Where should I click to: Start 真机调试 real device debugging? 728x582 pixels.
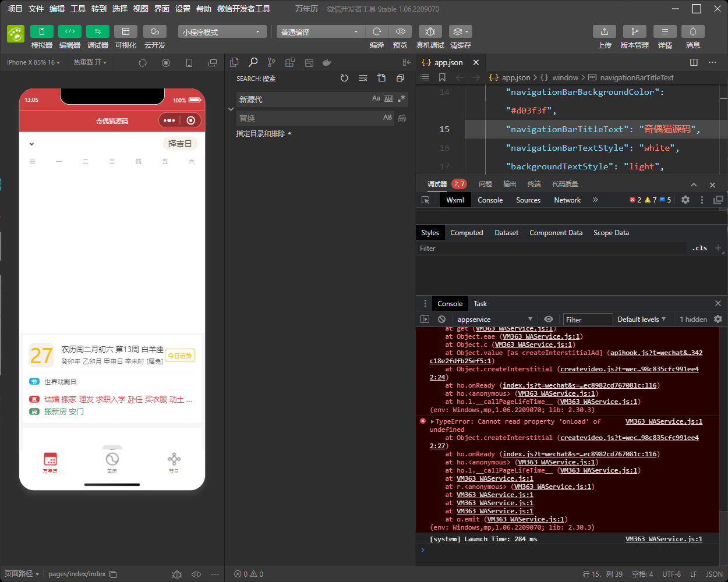(x=430, y=31)
